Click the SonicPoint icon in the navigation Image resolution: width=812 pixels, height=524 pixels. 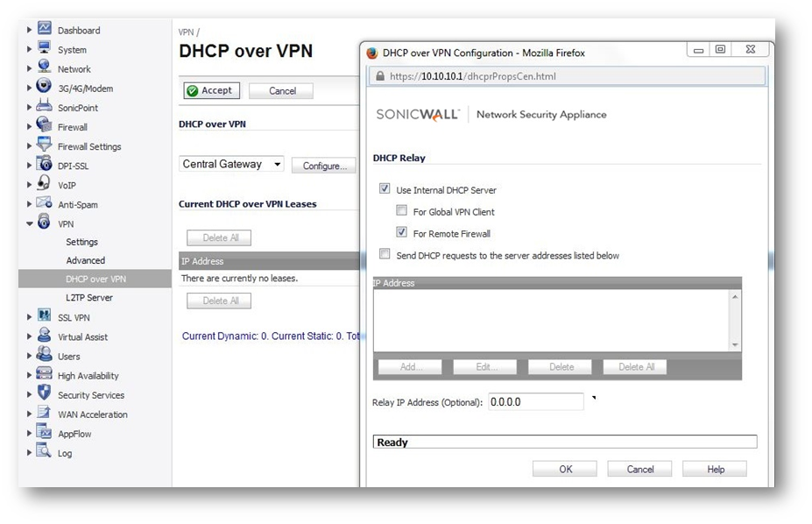[45, 107]
